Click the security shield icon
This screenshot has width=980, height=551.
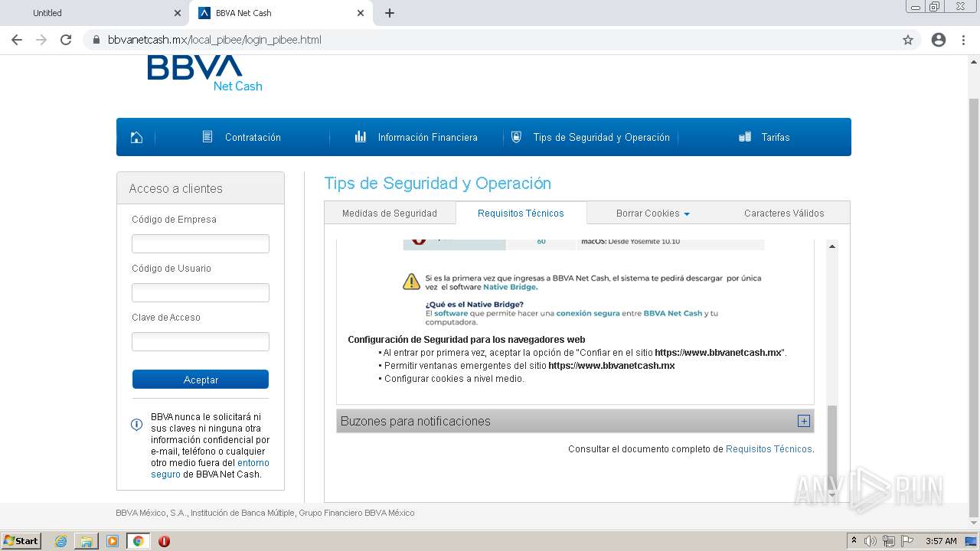tap(516, 137)
